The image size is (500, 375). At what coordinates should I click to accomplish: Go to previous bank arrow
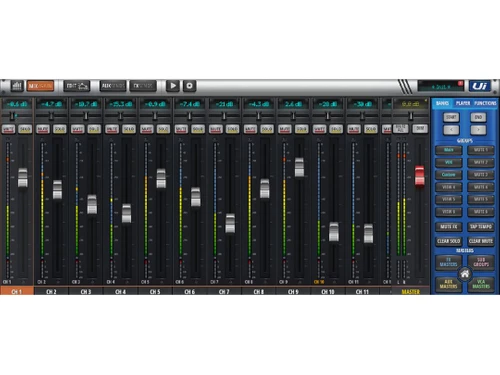point(451,130)
